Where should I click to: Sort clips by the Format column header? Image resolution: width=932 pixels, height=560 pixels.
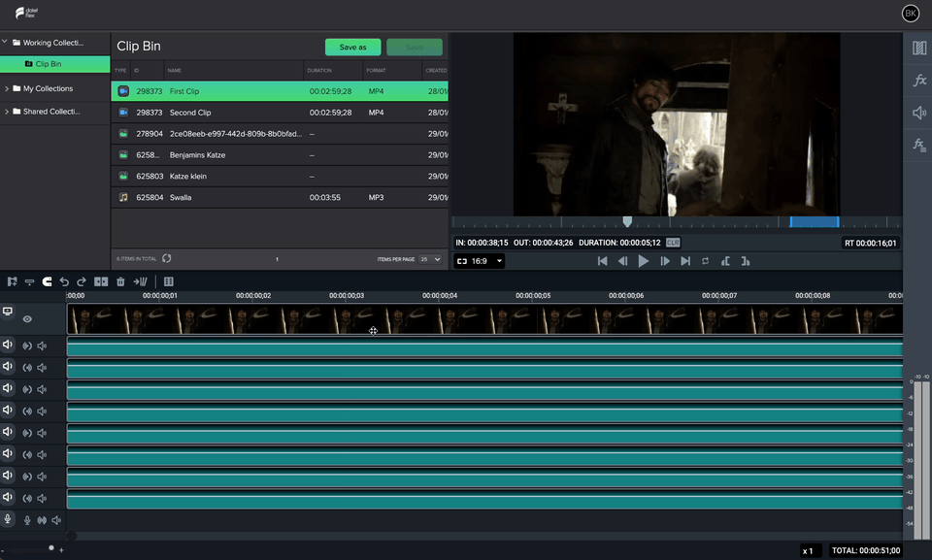click(x=376, y=70)
